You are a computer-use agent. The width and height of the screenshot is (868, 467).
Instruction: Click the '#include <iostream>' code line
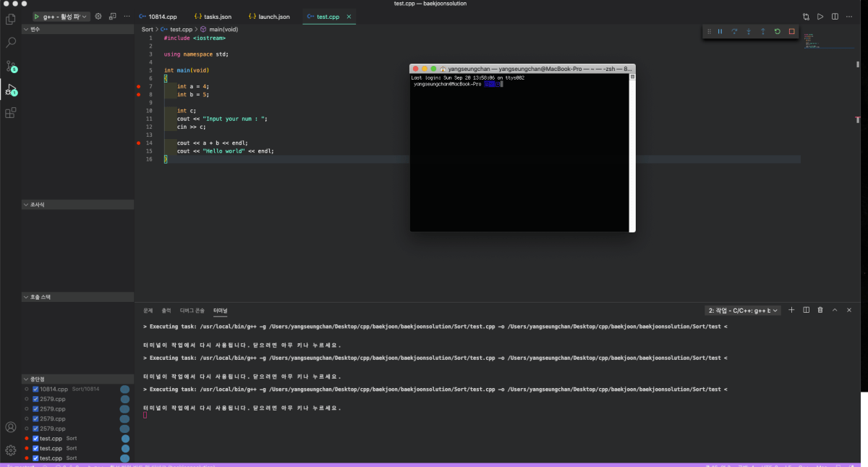(x=195, y=38)
